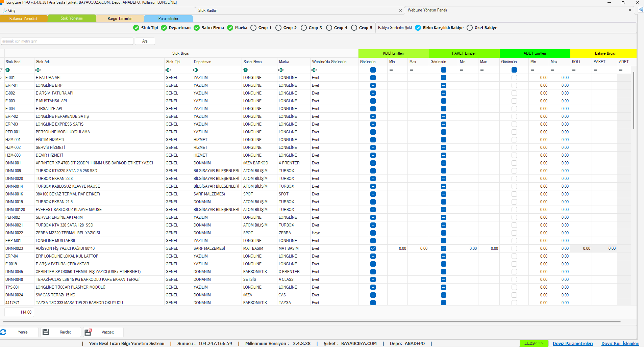644x347 pixels.
Task: Click equals filter icon under KOLİ Min.
Action: [391, 70]
